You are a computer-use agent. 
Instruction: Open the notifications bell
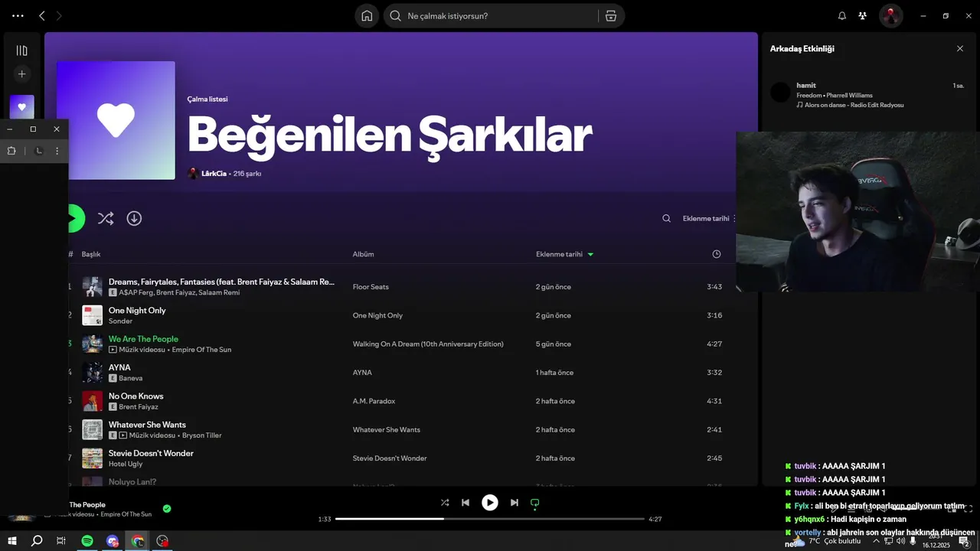tap(842, 16)
